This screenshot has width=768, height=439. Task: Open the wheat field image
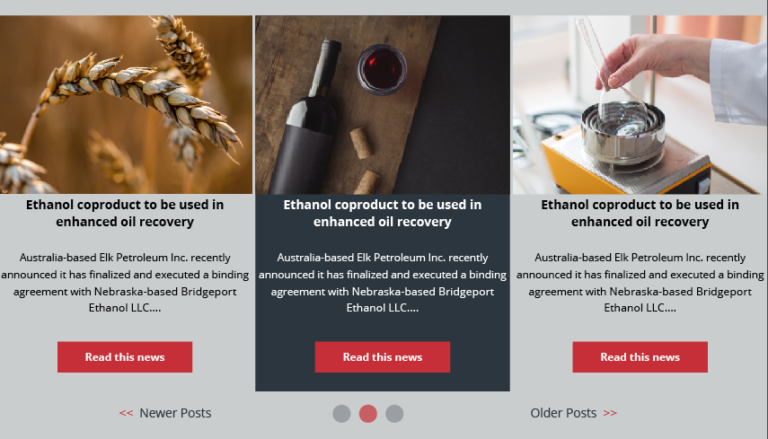(x=126, y=105)
